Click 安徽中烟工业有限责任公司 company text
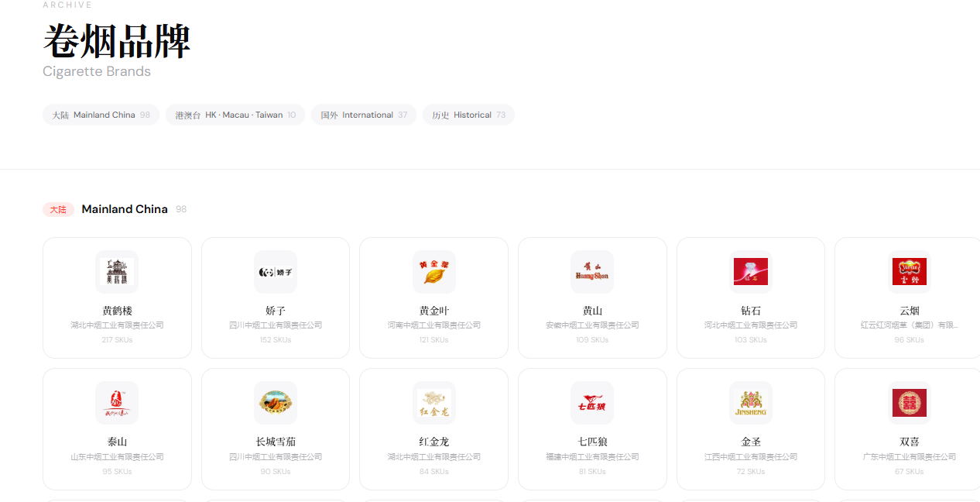This screenshot has width=980, height=502. [592, 325]
